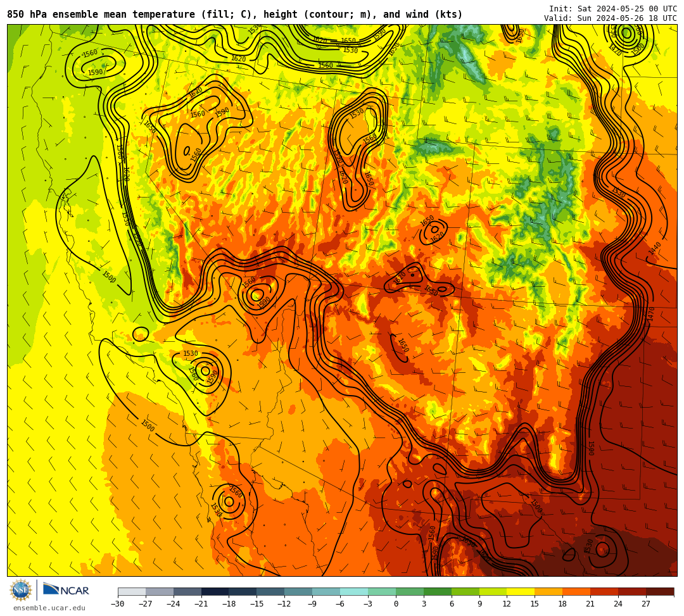Viewport: 684px width, 616px height.
Task: Click the 0 colorbar tick label
Action: point(396,604)
